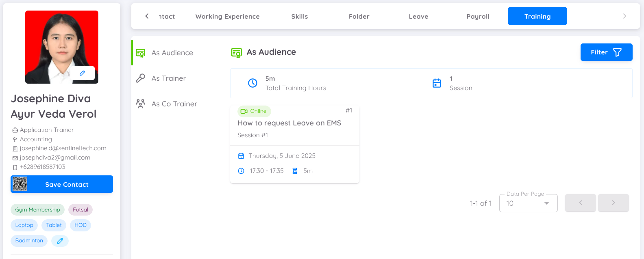Open the Working Experience tab
644x259 pixels.
coord(227,17)
